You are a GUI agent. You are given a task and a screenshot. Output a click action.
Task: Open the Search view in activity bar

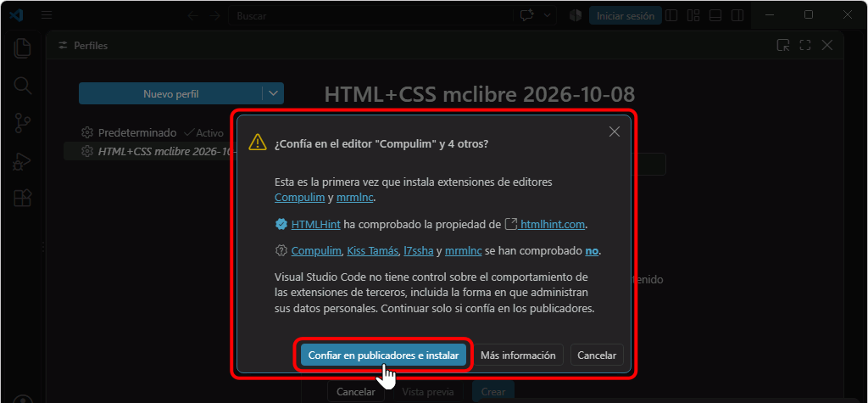point(22,86)
